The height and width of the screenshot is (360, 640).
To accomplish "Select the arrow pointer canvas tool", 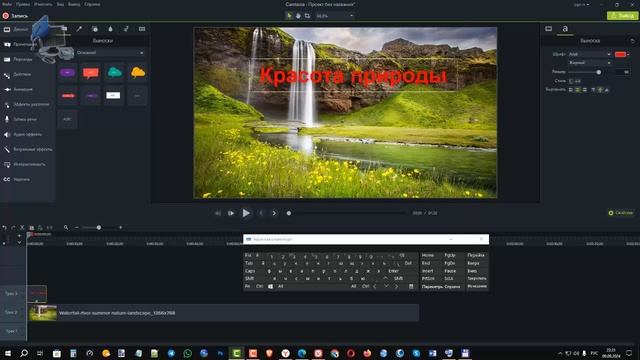I will pyautogui.click(x=289, y=16).
